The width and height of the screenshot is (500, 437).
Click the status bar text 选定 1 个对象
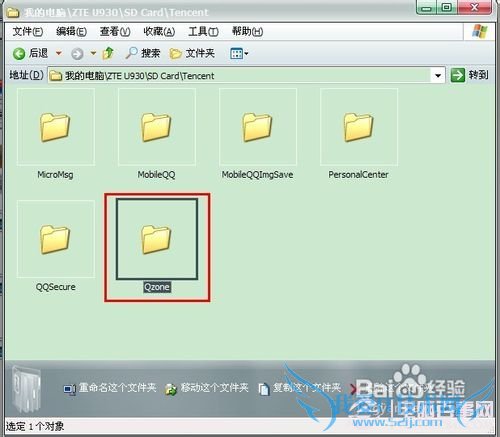[x=35, y=426]
